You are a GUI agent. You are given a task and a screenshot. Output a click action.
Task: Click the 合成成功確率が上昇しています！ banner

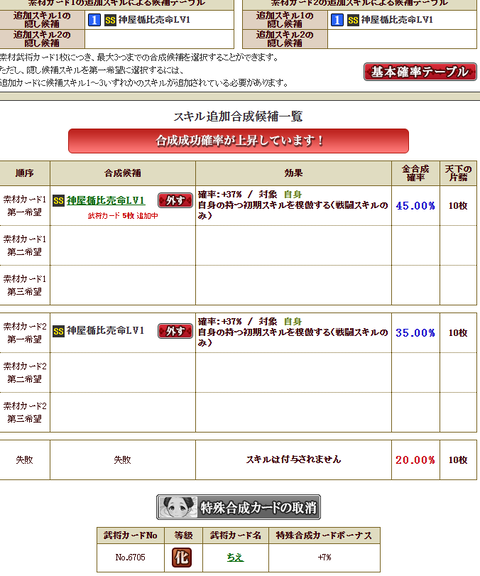(x=238, y=141)
